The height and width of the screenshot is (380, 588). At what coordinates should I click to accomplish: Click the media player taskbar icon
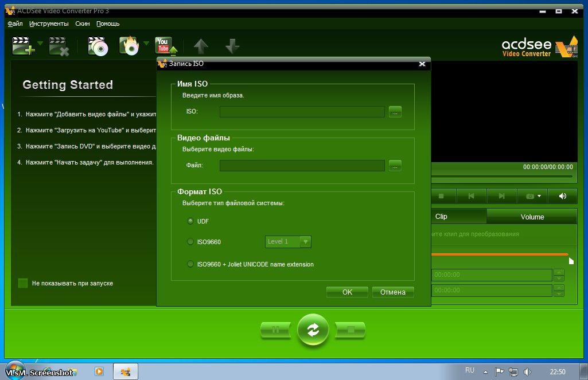99,371
